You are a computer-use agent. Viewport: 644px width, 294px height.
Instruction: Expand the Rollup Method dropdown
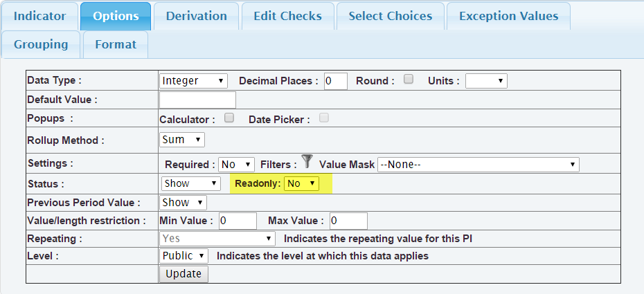pos(182,140)
